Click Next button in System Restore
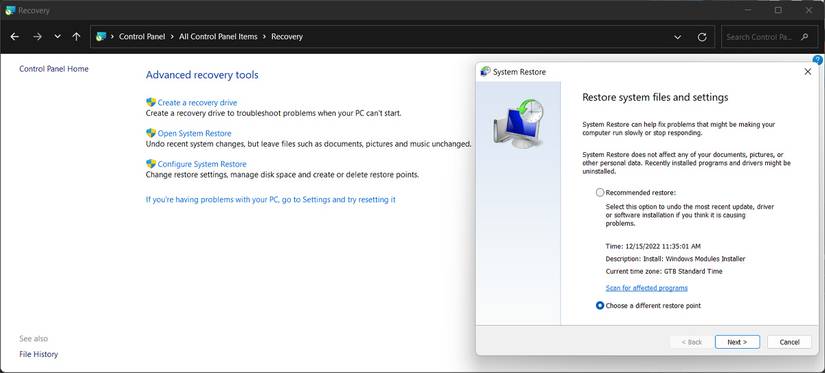This screenshot has height=373, width=825. 737,342
